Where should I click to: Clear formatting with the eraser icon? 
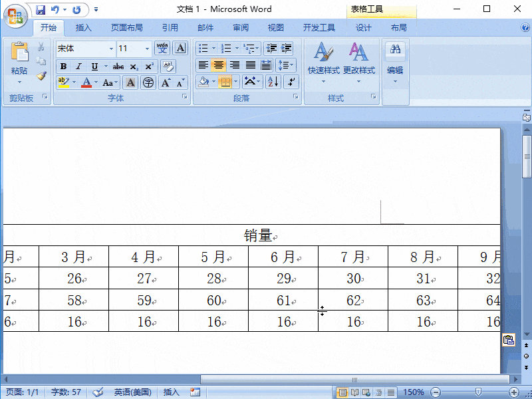pyautogui.click(x=168, y=66)
